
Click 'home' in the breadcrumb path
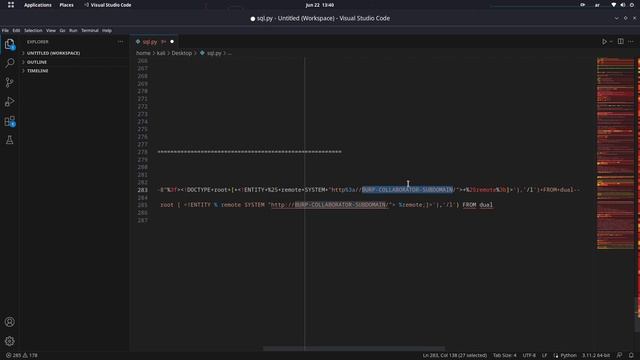(x=143, y=53)
